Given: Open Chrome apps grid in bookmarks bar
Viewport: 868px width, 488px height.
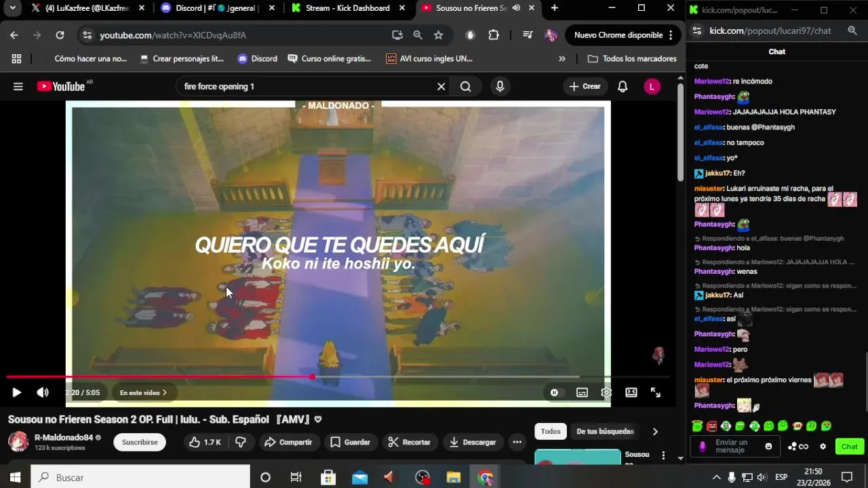Looking at the screenshot, I should [16, 59].
